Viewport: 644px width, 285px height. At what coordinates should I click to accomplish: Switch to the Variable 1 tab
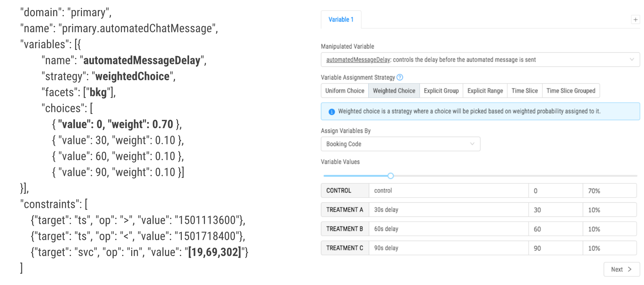coord(341,20)
